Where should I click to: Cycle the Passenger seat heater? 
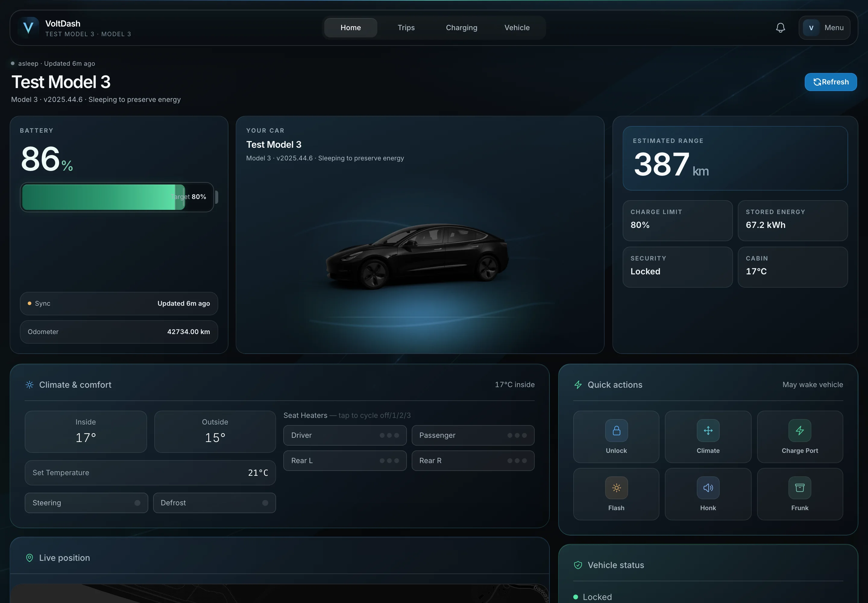[473, 435]
